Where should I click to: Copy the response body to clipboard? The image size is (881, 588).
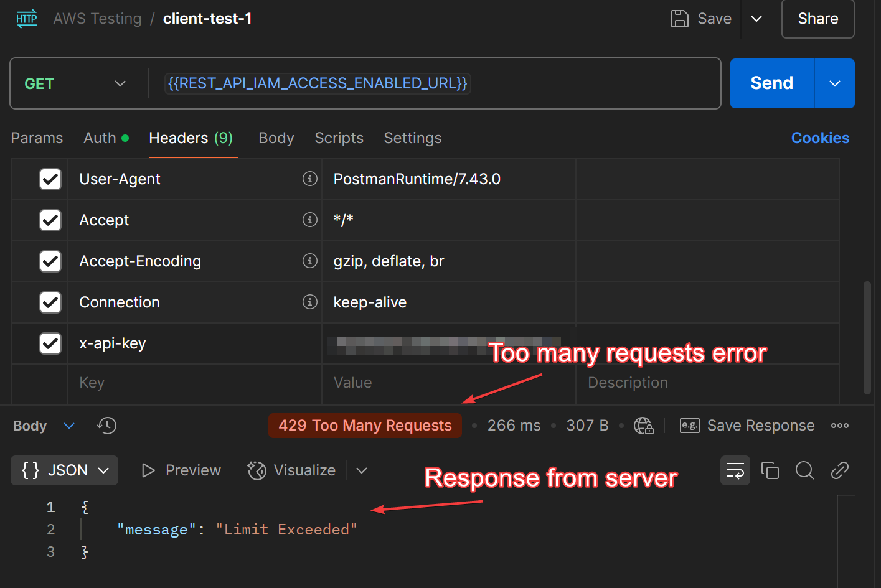pyautogui.click(x=770, y=470)
